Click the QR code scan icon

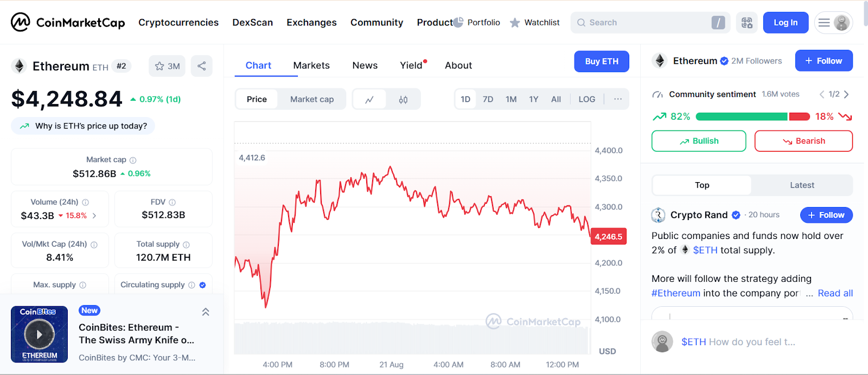(x=747, y=23)
